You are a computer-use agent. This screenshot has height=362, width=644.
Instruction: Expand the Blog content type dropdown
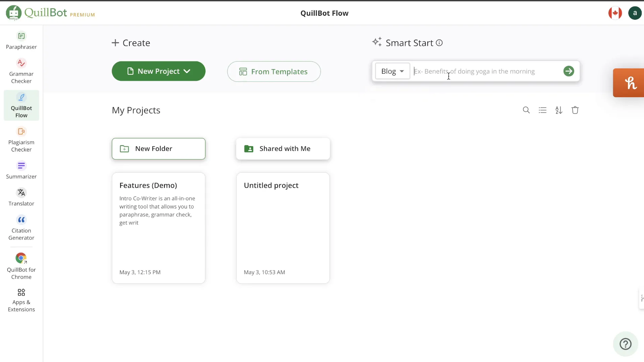pyautogui.click(x=392, y=71)
